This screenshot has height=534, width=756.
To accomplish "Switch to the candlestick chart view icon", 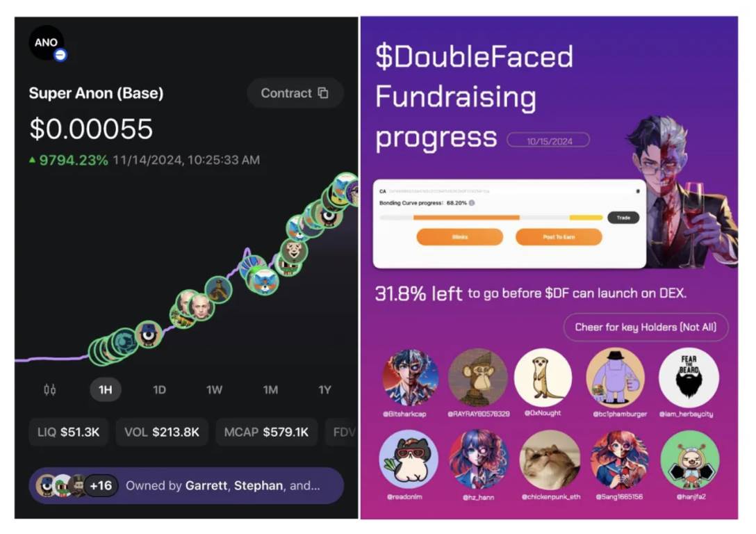I will [49, 389].
